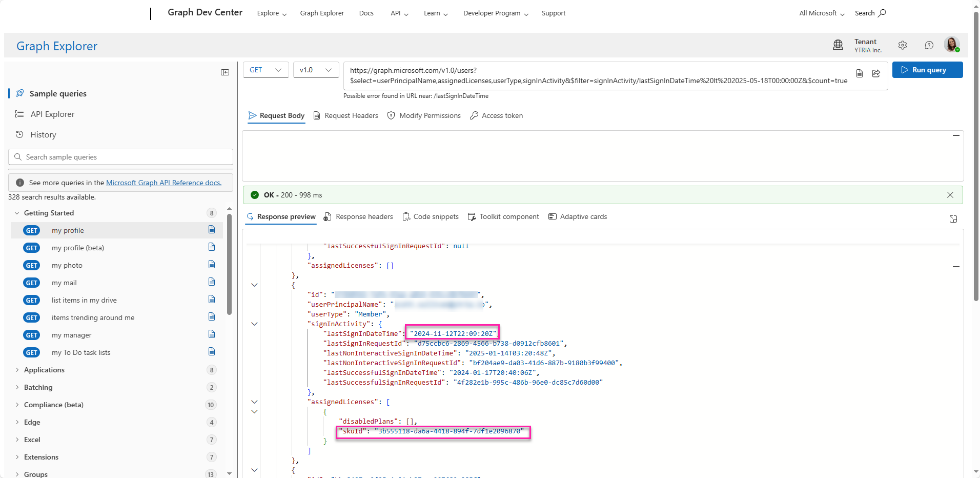Expand the Batching category
The image size is (980, 478).
click(17, 387)
